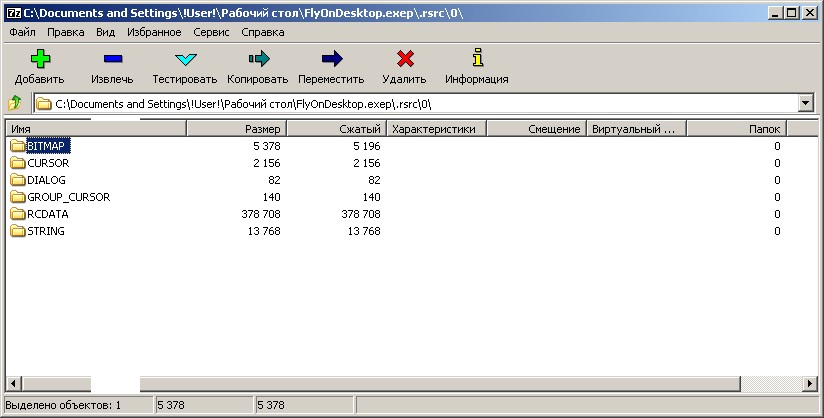Maximize the 7-Zip window
This screenshot has height=418, width=824.
(791, 13)
